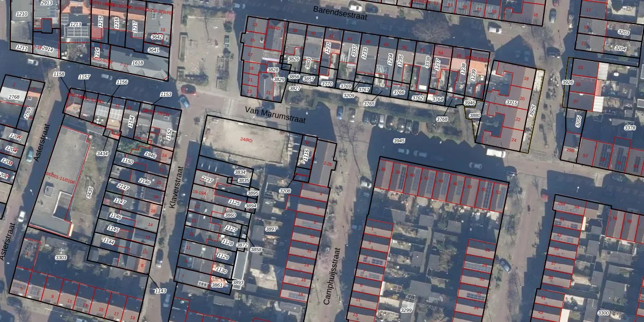This screenshot has width=644, height=322.
Task: Click the Klaverstraat street label
Action: 176,187
